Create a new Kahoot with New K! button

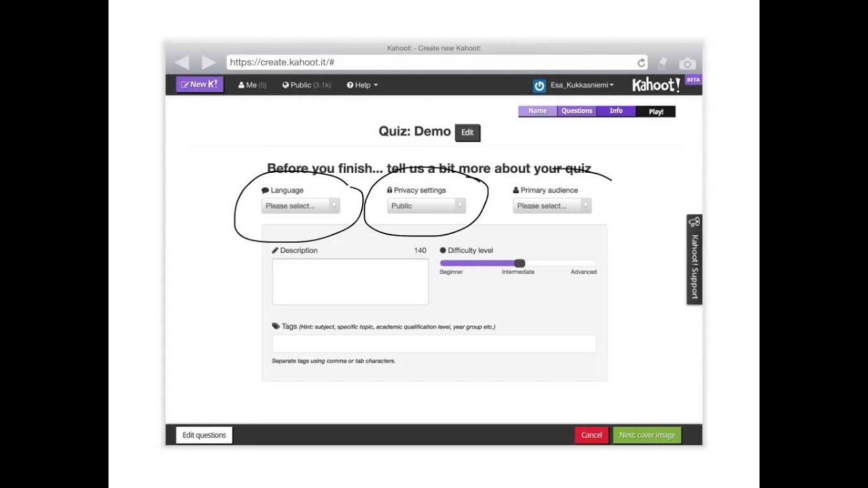199,84
